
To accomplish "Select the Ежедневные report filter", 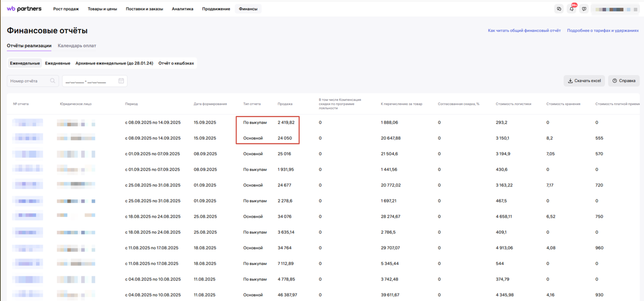I will [57, 63].
